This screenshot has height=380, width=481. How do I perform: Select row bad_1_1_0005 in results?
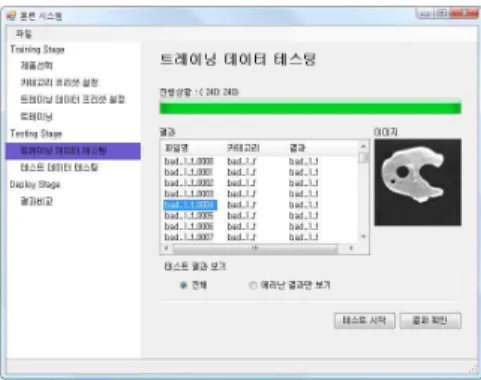tap(189, 216)
